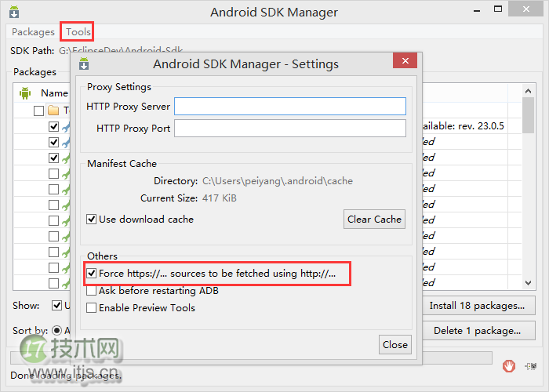
Task: Enable Ask before restarting ADB
Action: coord(92,291)
